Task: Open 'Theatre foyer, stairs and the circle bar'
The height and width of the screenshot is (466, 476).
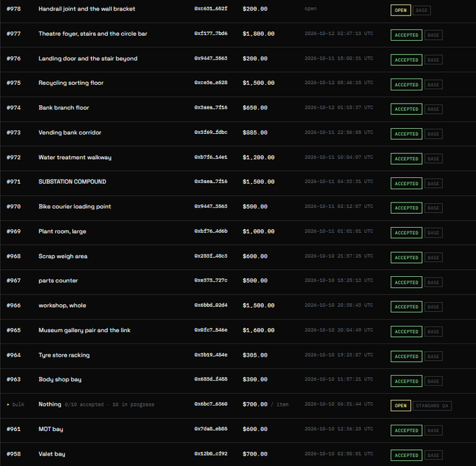Action: point(92,34)
